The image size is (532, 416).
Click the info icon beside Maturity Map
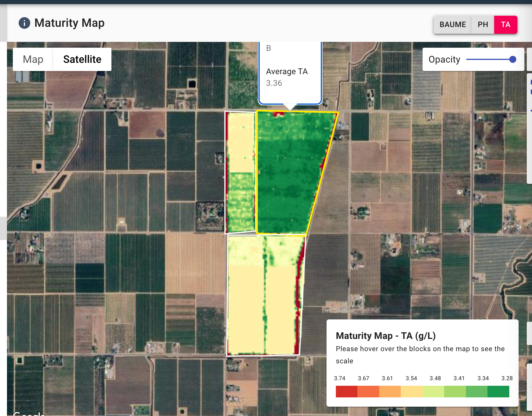pyautogui.click(x=24, y=23)
